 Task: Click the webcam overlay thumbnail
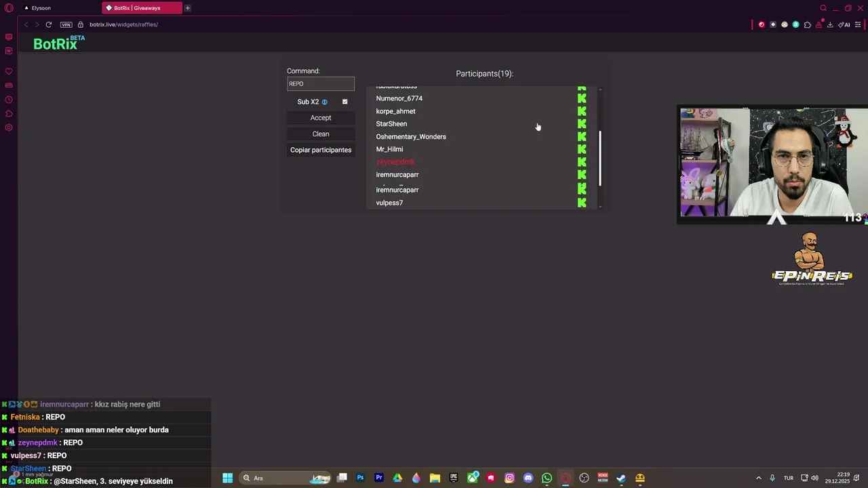772,165
